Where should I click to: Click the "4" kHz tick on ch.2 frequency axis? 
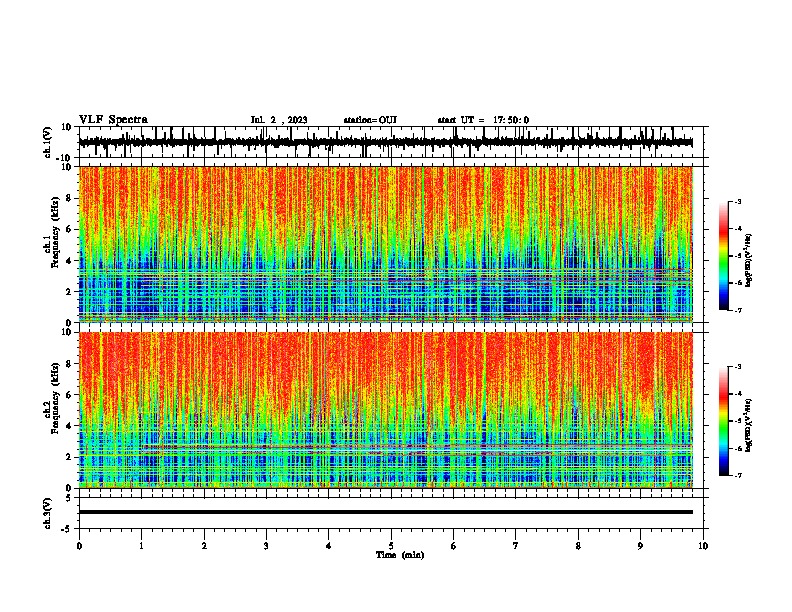click(x=70, y=426)
